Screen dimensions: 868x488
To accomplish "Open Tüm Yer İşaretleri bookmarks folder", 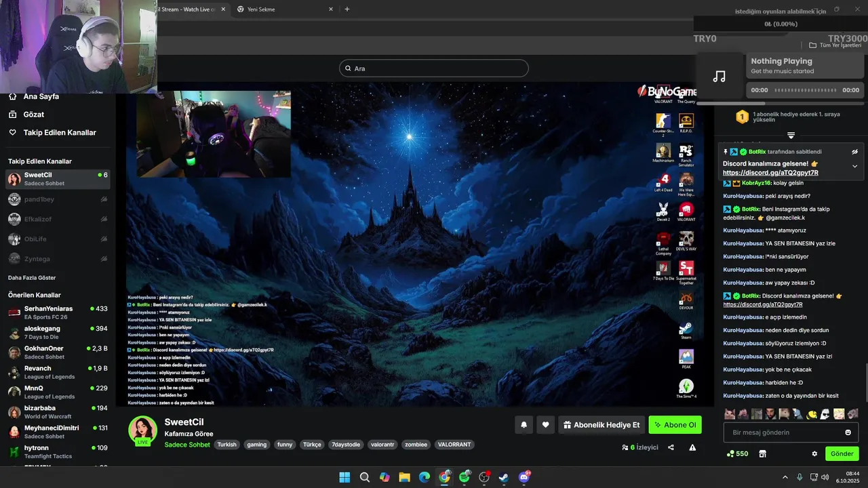I will [x=835, y=45].
